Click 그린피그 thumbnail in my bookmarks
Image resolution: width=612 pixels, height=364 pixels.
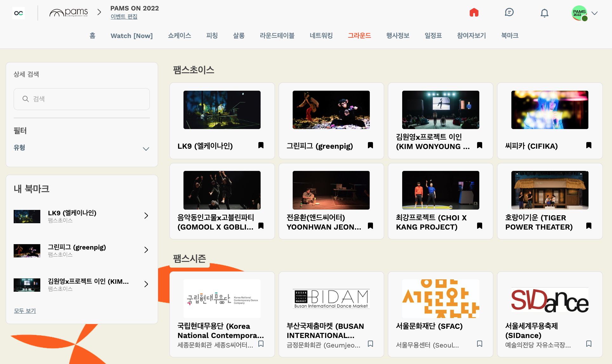tap(27, 251)
